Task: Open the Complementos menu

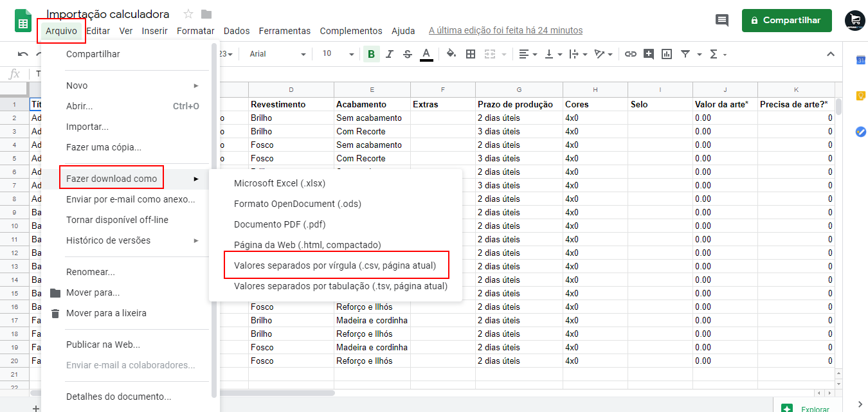Action: (351, 31)
